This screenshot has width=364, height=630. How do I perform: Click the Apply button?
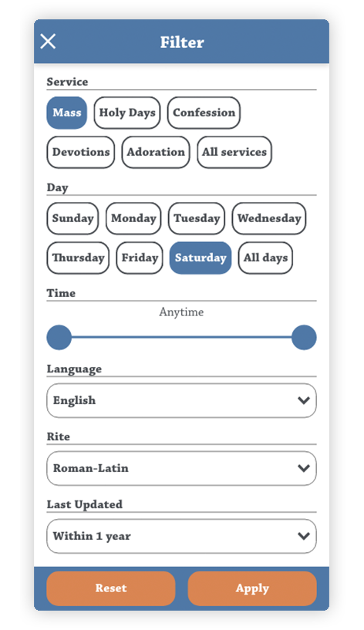point(252,588)
